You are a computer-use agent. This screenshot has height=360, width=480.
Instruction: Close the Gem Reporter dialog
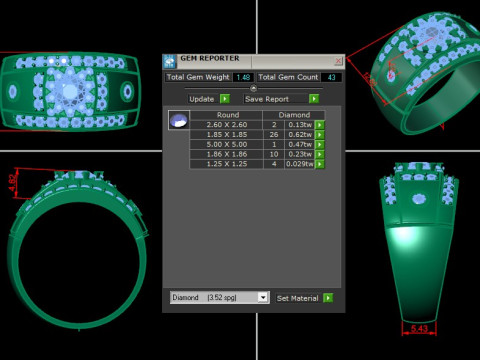pyautogui.click(x=338, y=61)
